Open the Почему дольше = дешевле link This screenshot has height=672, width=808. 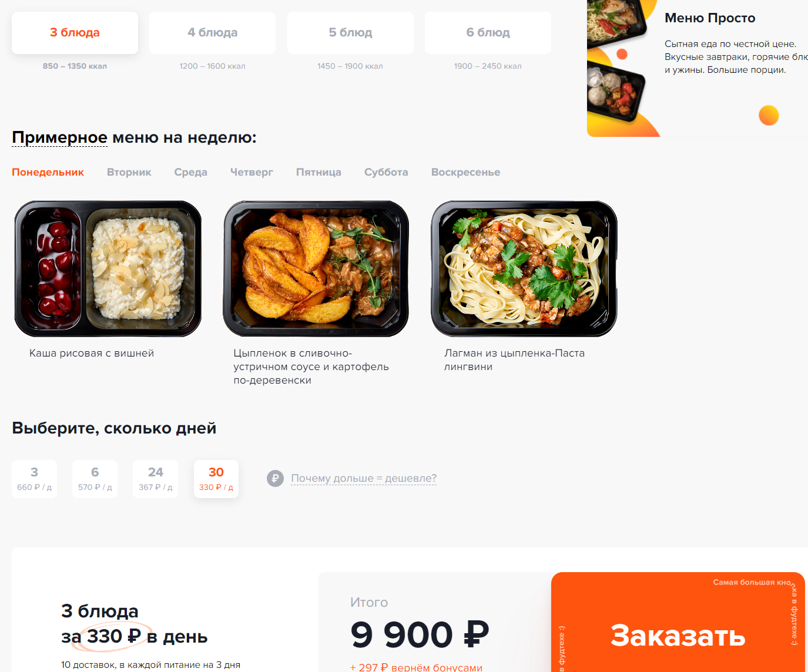pyautogui.click(x=364, y=478)
